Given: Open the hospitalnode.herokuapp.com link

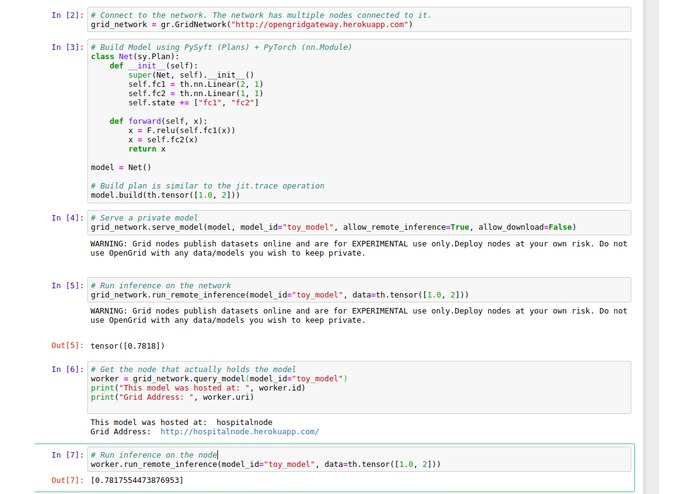Looking at the screenshot, I should (x=239, y=432).
